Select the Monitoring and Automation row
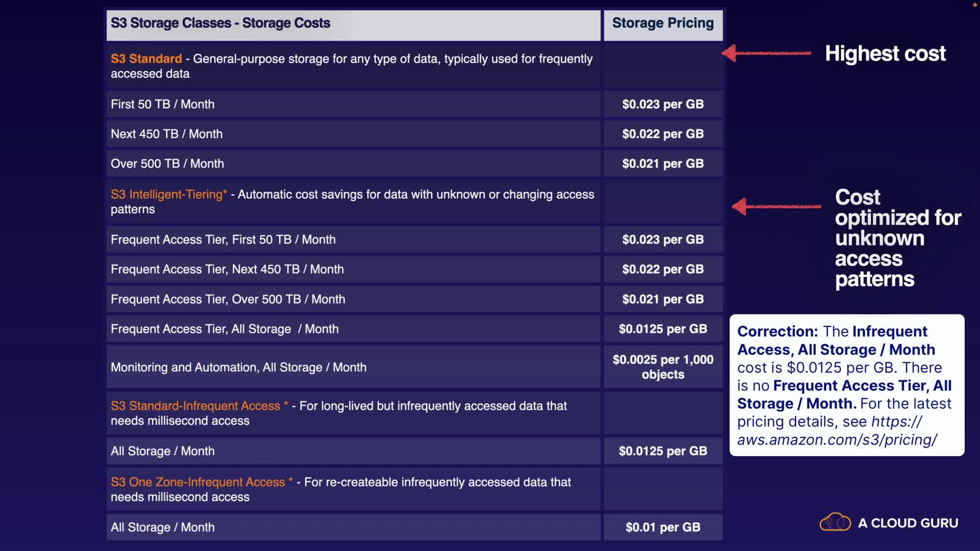 (238, 367)
